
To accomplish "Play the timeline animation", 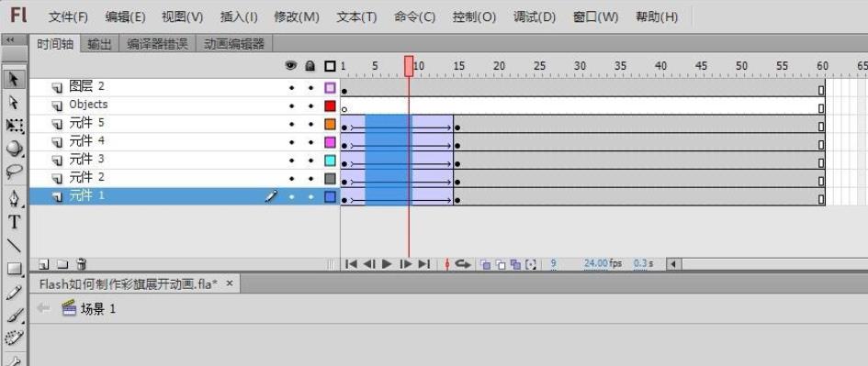I will [387, 264].
